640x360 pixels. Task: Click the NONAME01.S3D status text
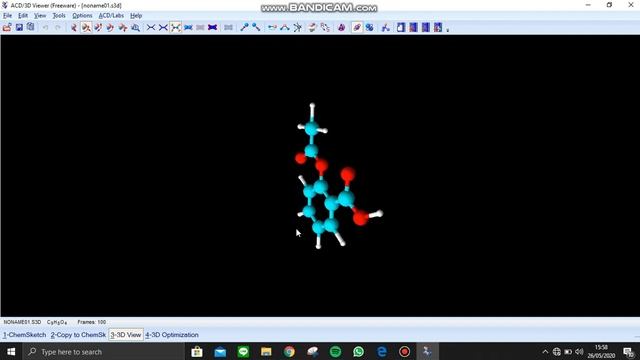(22, 322)
